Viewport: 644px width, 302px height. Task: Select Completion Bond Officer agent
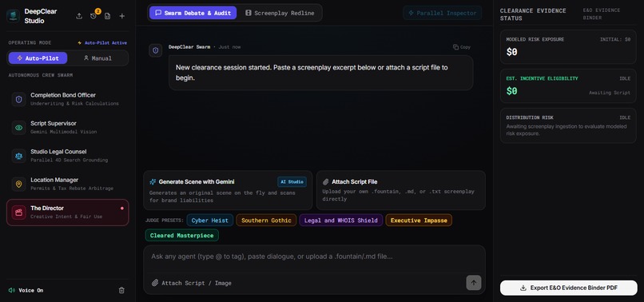point(68,99)
